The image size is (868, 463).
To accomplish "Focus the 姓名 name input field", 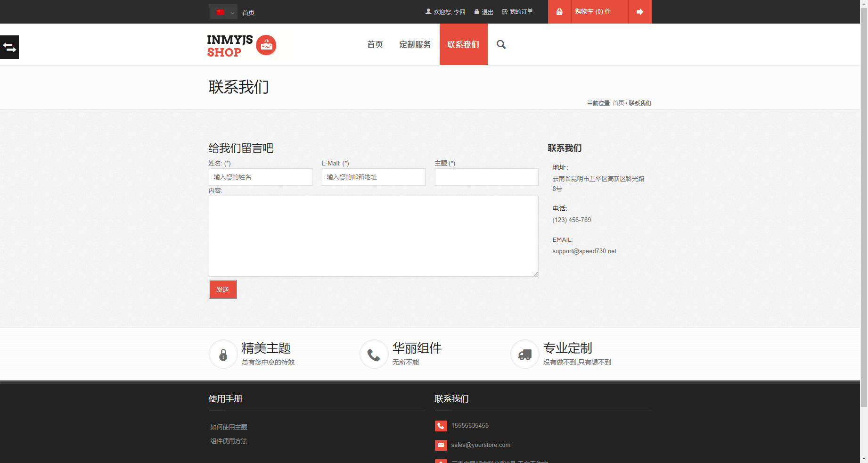I will [261, 177].
